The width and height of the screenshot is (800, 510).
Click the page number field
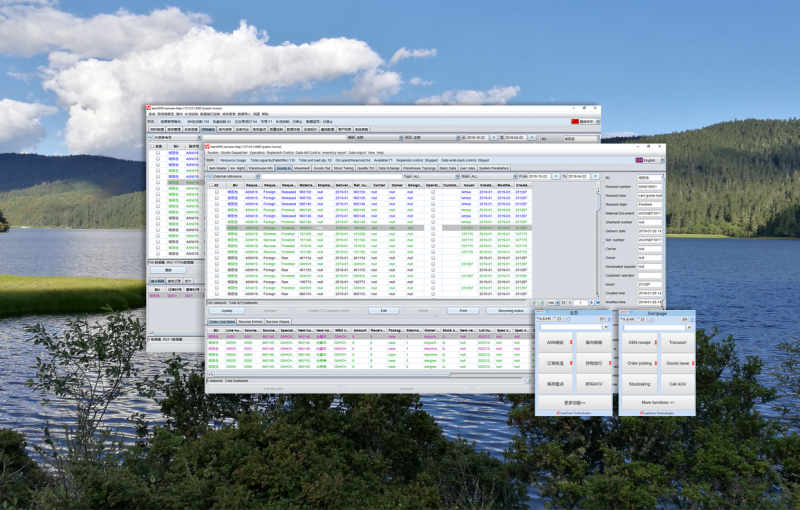pos(581,302)
